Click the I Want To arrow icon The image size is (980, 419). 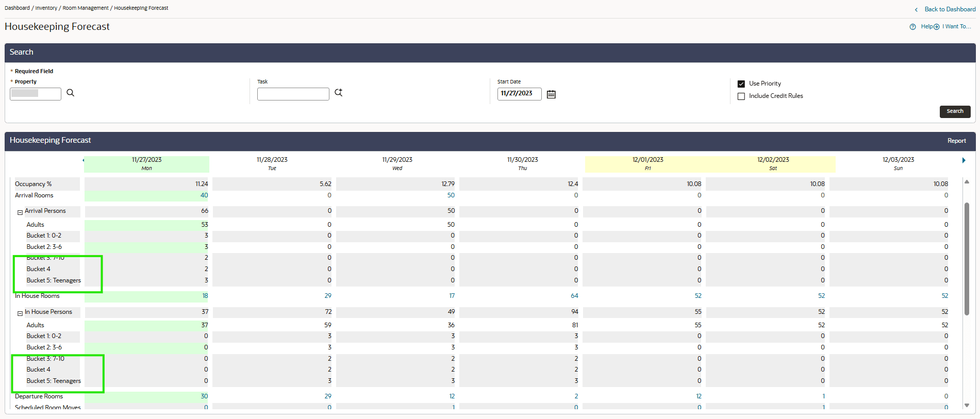tap(936, 27)
